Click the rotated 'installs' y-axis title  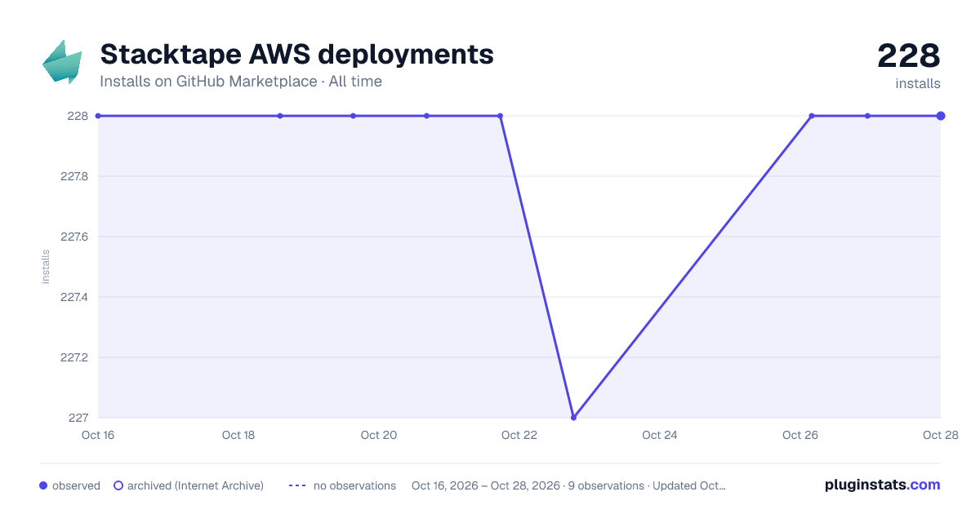[46, 267]
